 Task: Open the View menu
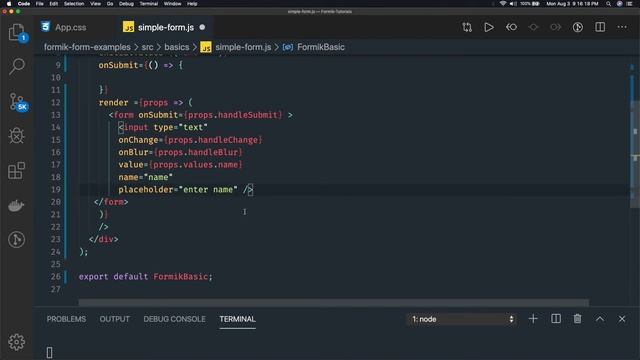[96, 4]
